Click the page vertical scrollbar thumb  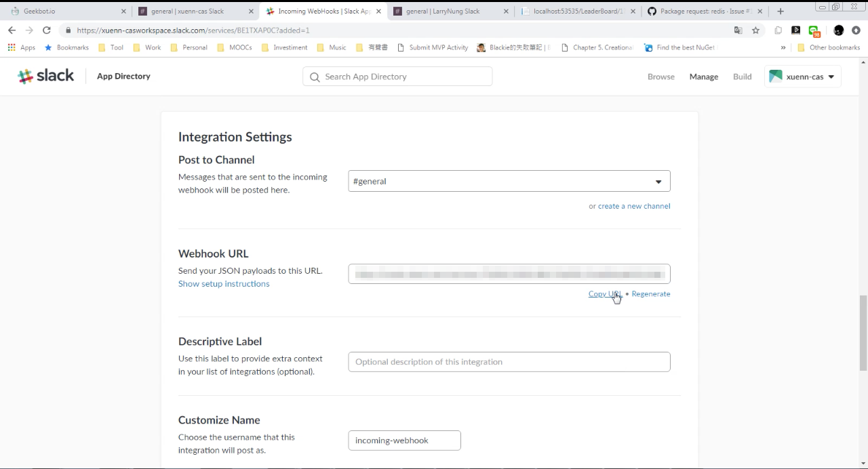863,333
